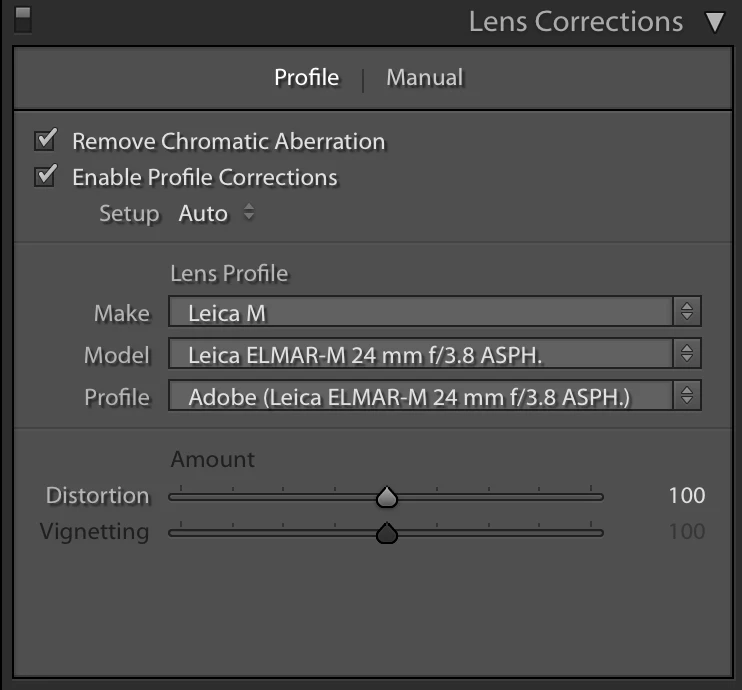Click the Model field stepper arrows

(687, 353)
